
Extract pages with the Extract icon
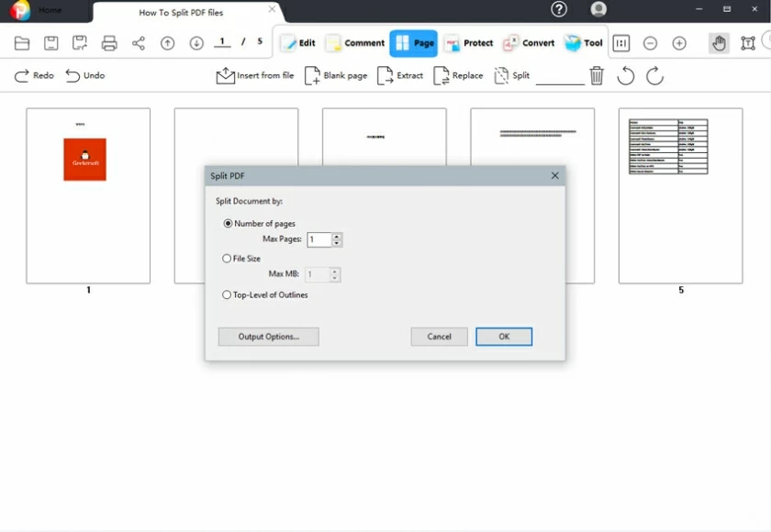(401, 76)
